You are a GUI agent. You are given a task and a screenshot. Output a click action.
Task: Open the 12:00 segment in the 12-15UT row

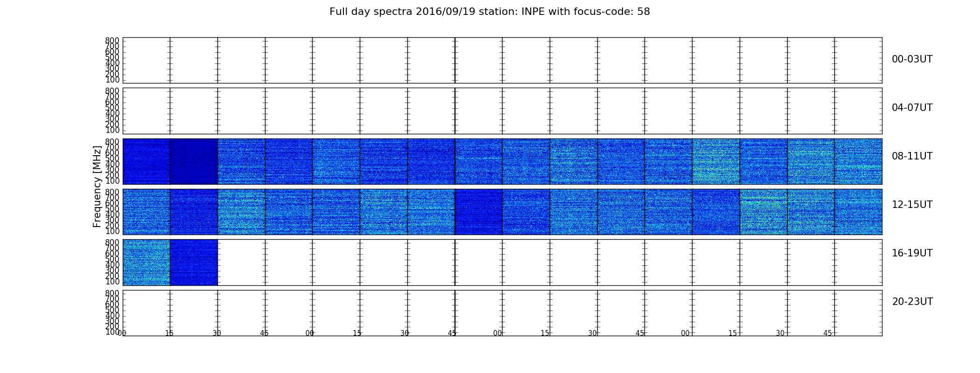coord(146,212)
